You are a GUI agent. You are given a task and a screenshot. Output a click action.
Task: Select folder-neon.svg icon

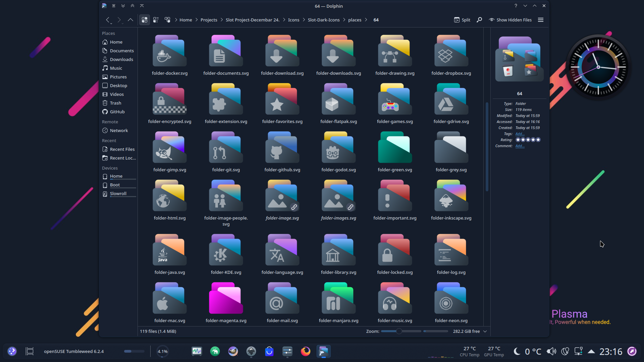point(451,298)
